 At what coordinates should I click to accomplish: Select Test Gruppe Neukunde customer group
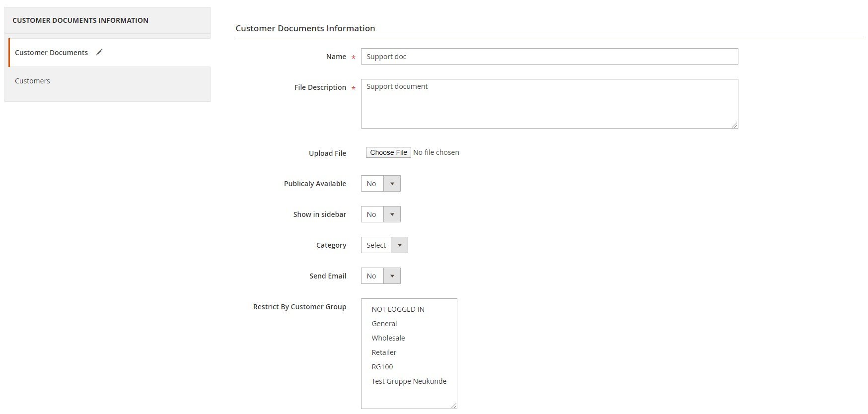click(409, 381)
